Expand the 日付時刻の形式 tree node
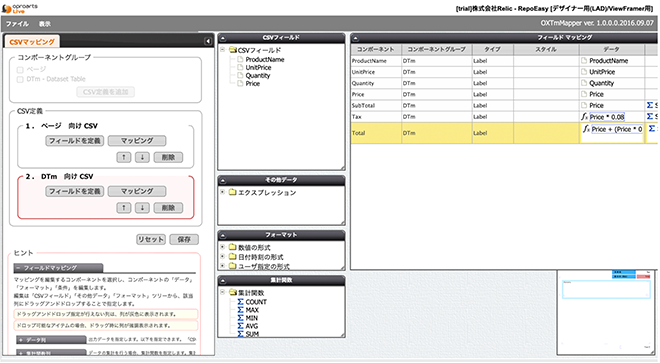This screenshot has width=660, height=363. point(223,256)
